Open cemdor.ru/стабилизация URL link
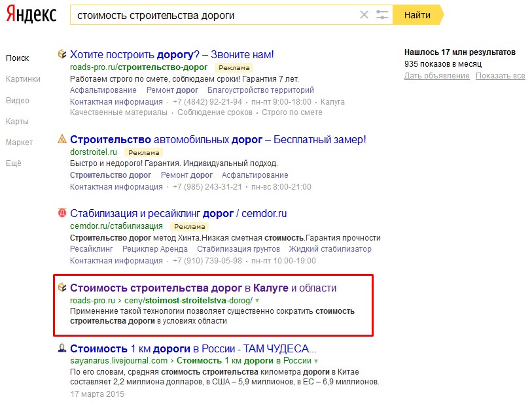 pyautogui.click(x=116, y=226)
